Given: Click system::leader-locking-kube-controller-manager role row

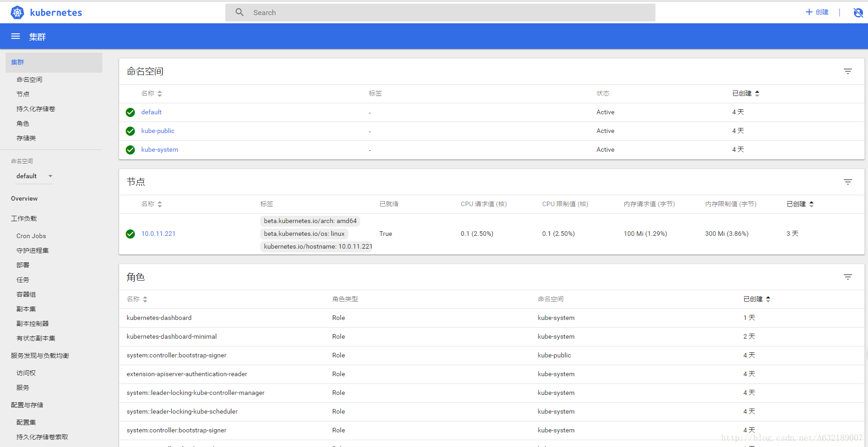Looking at the screenshot, I should coord(492,393).
